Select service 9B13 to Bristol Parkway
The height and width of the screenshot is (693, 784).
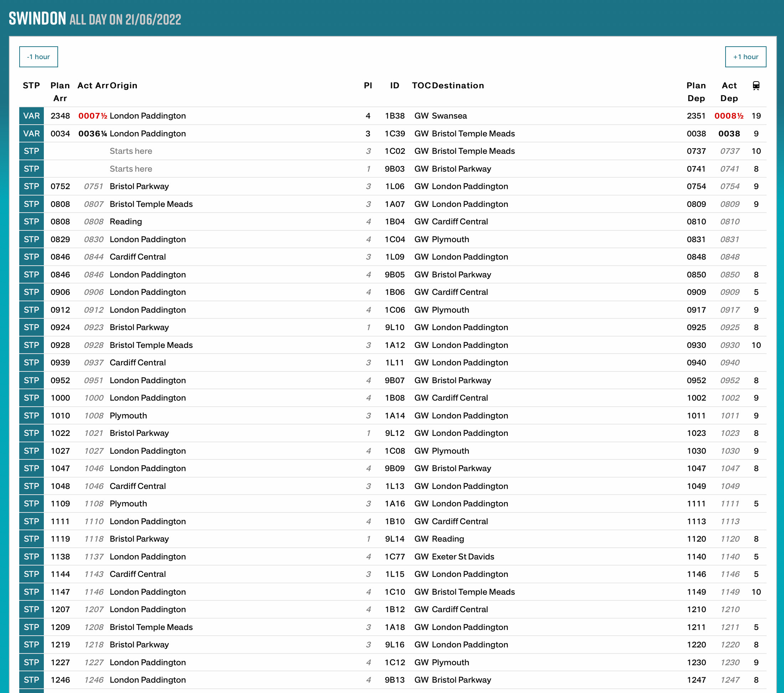click(395, 680)
